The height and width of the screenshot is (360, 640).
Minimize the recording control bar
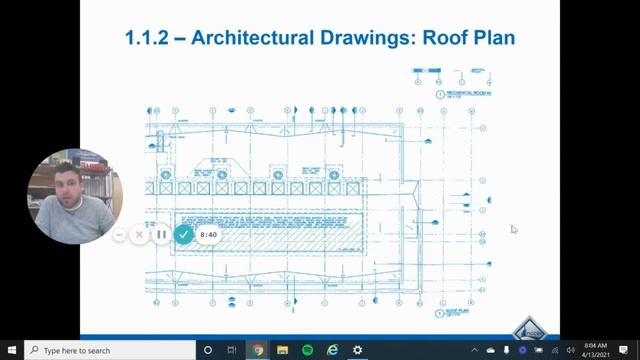(119, 235)
